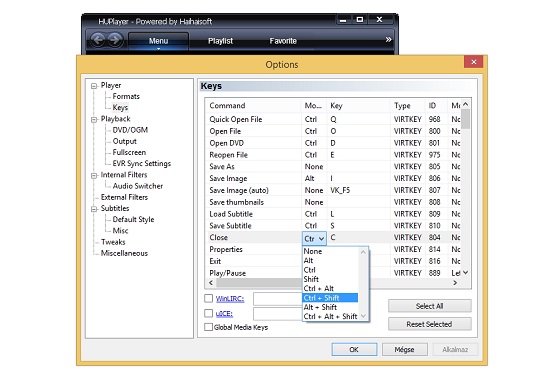Collapse the Subtitles tree node

(x=94, y=209)
